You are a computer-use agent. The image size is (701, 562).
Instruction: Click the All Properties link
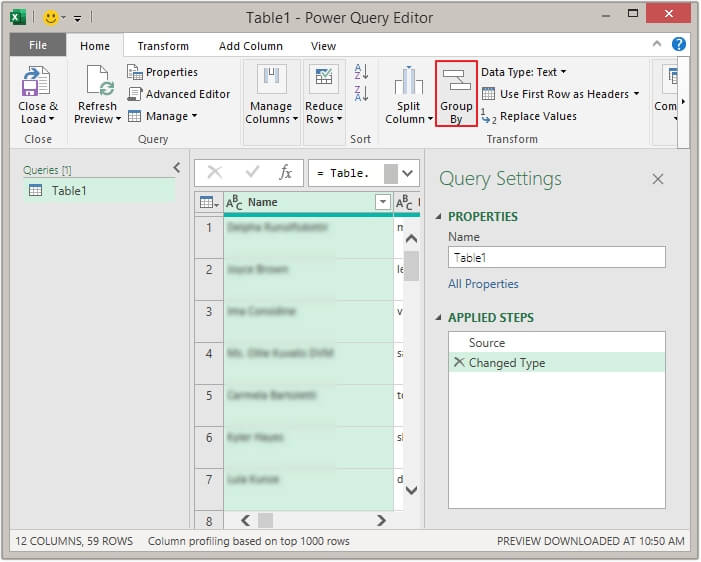(483, 284)
